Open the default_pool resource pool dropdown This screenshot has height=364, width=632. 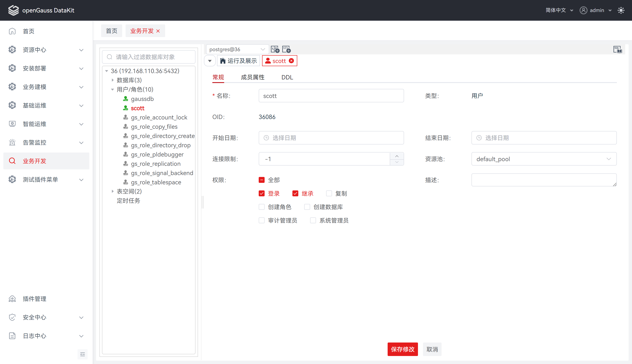(544, 159)
